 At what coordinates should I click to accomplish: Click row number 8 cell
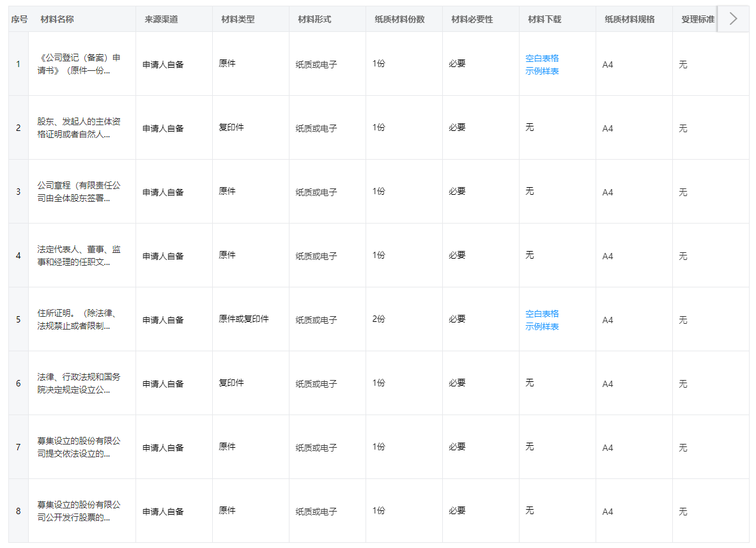click(x=19, y=511)
